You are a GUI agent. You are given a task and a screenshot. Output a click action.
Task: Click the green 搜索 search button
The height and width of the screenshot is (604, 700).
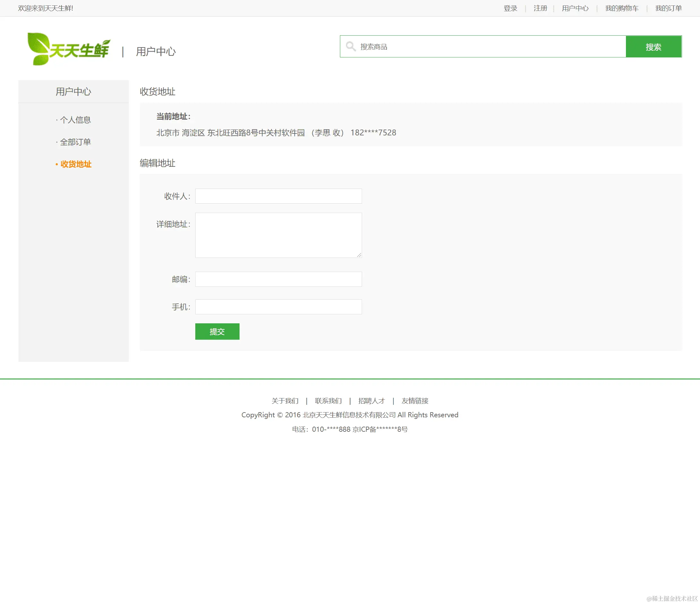pos(654,47)
